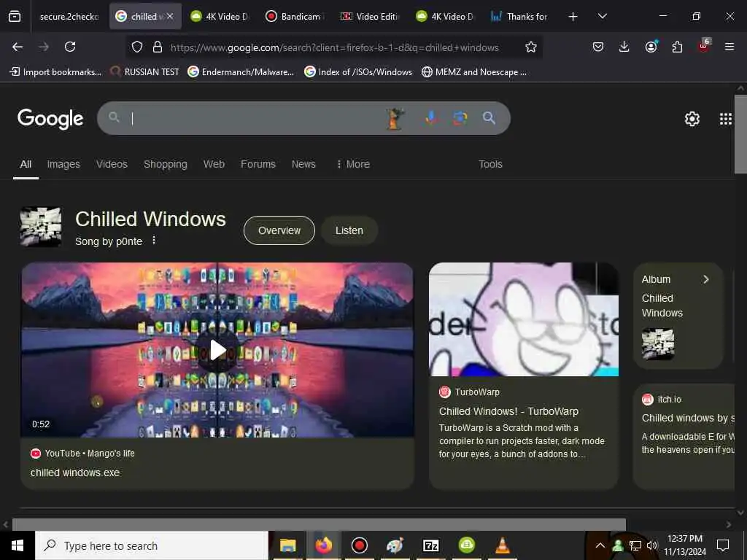
Task: Switch to the Video Editing tab
Action: (x=370, y=17)
